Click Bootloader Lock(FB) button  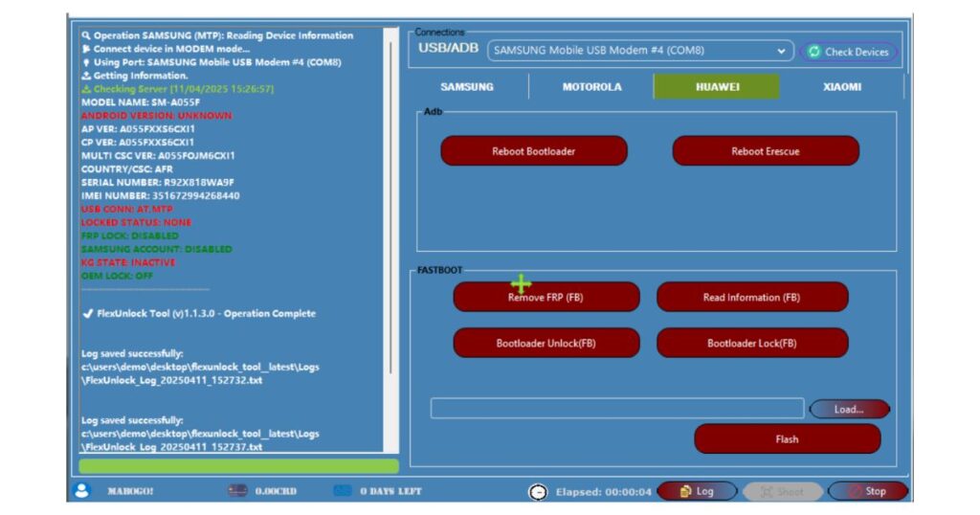point(752,343)
